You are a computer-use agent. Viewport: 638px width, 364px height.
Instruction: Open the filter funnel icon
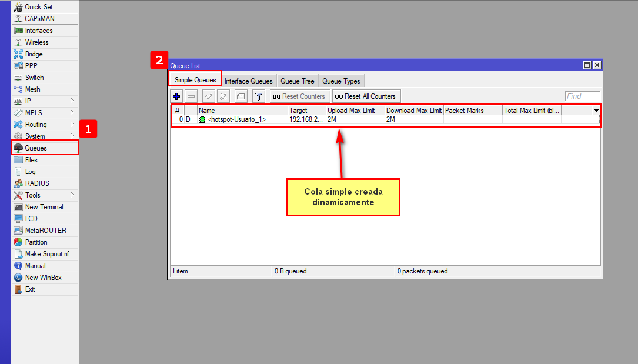coord(258,96)
